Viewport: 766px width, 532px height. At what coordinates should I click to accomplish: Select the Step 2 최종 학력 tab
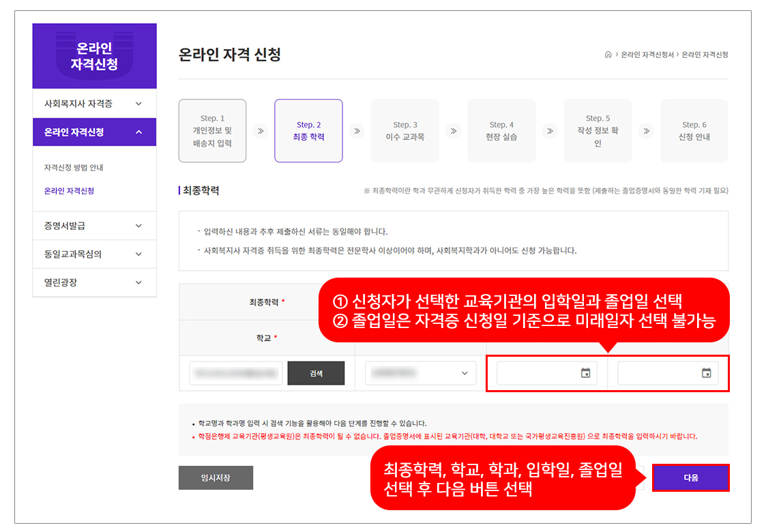pos(308,131)
